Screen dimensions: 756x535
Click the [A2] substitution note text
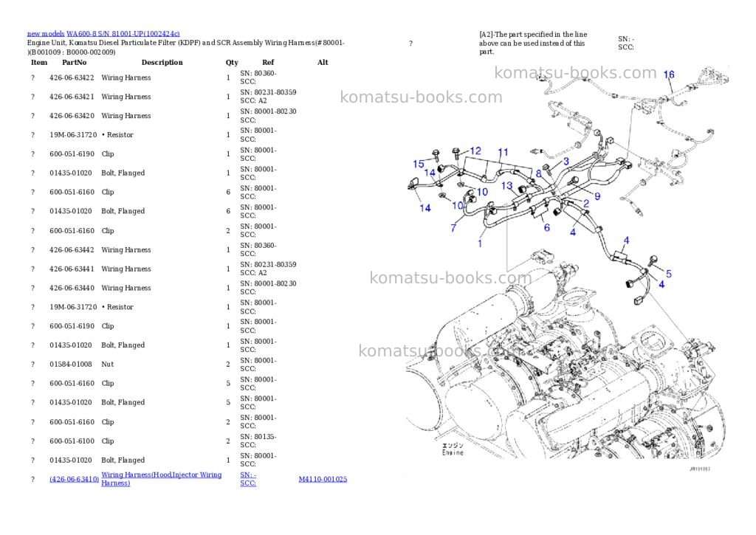533,43
